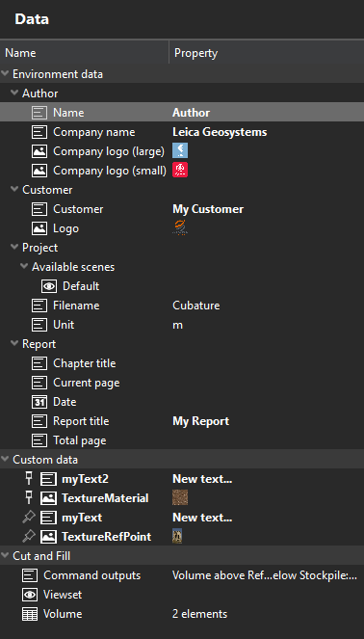The image size is (364, 639).
Task: Select the Viewset row label
Action: tap(63, 595)
